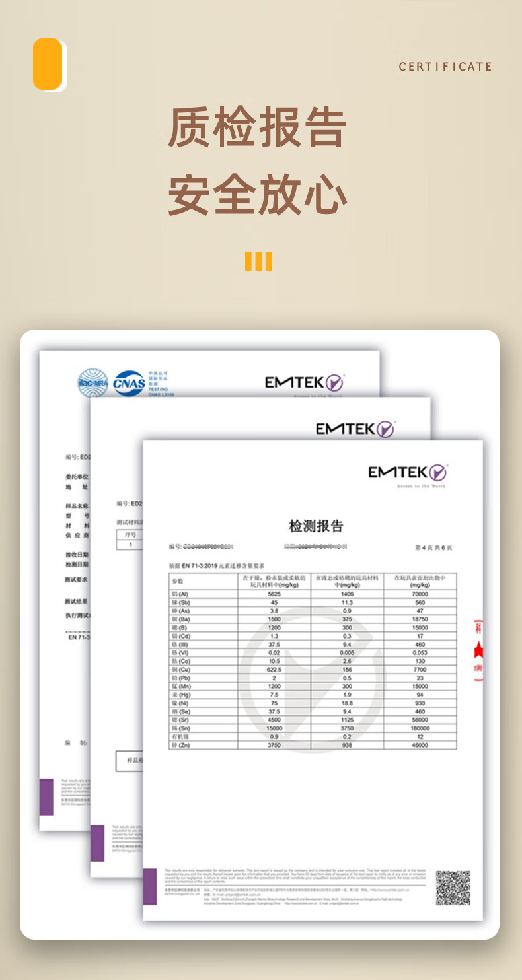Select the 汞 (Hg) row label
522x980 pixels.
coord(180,695)
